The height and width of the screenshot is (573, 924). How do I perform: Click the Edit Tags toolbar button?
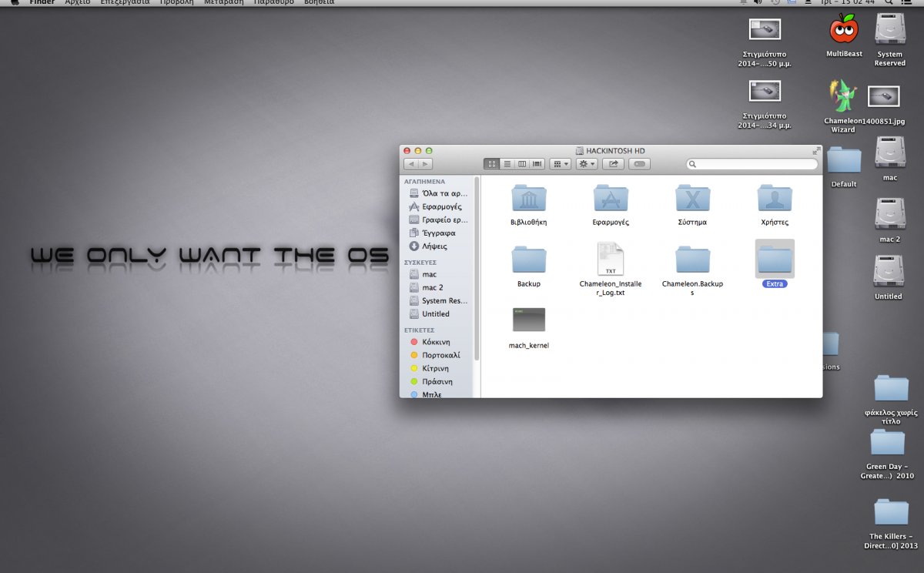coord(639,164)
